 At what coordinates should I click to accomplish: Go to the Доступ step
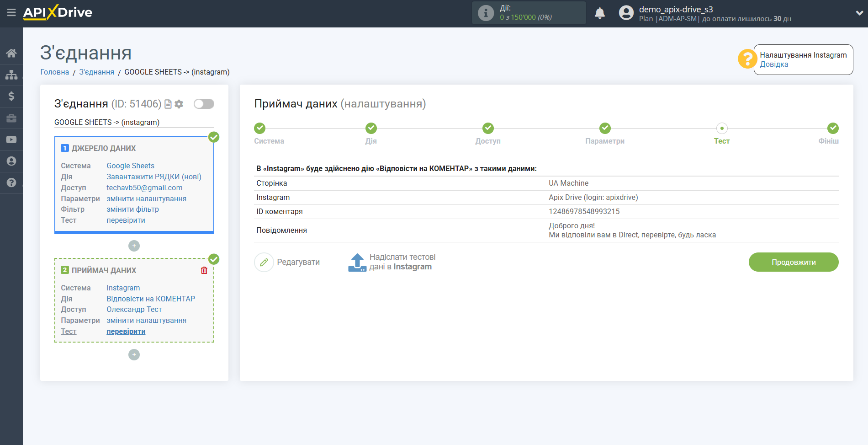[488, 128]
